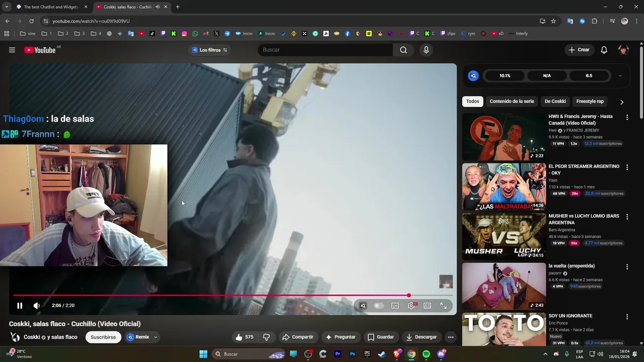Dislike the video
This screenshot has height=362, width=644.
pos(267,337)
